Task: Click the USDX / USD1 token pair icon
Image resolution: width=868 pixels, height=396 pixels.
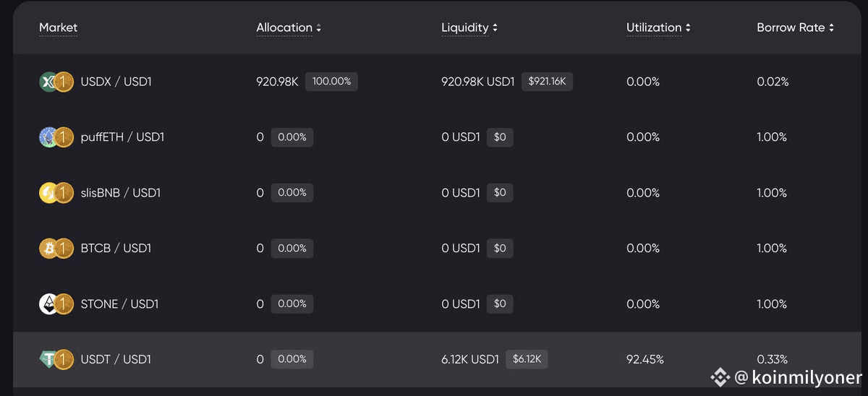Action: tap(56, 82)
